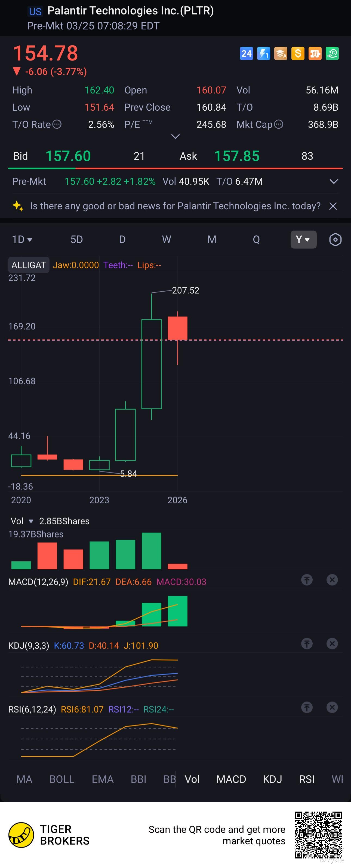
Task: Move MACD indicator panel to top
Action: (x=307, y=580)
